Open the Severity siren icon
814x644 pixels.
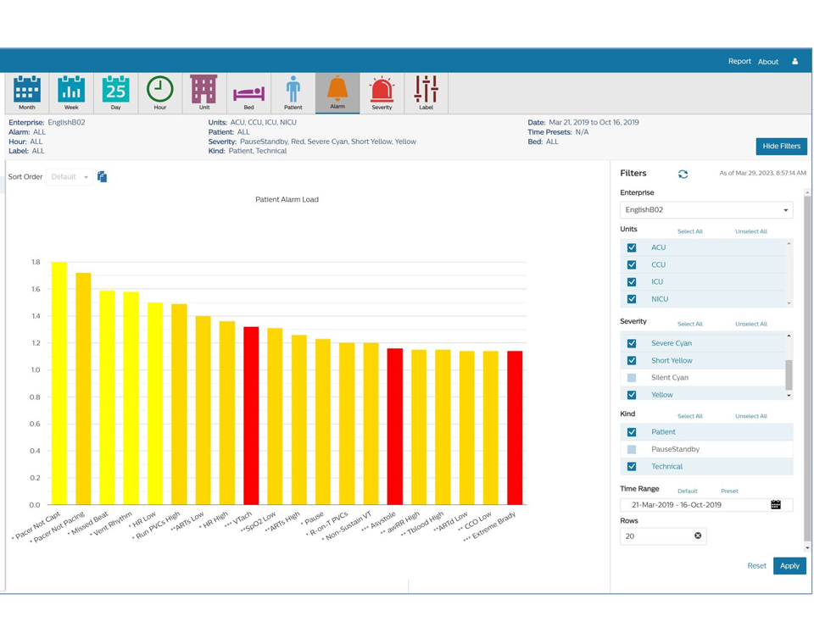382,92
